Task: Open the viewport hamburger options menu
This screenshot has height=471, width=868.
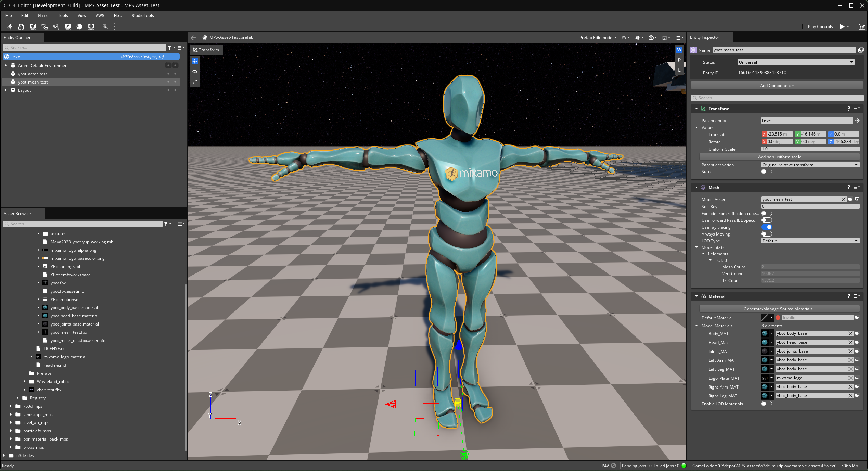Action: [680, 38]
